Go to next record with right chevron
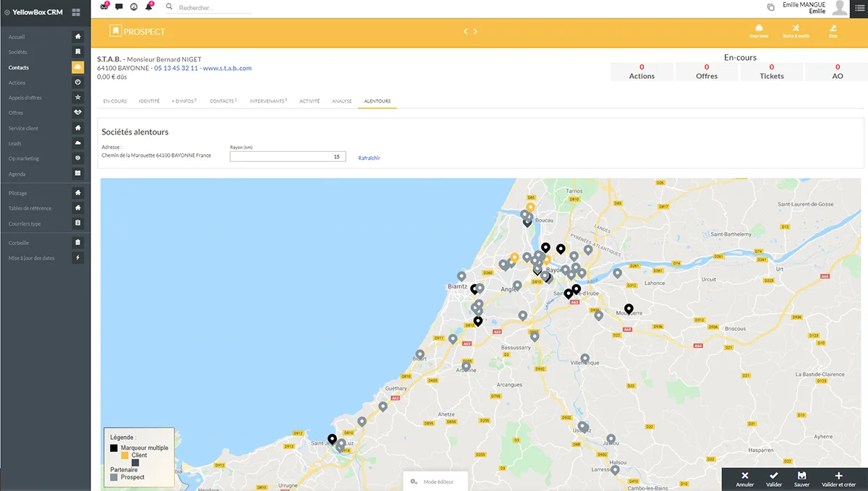 (x=475, y=32)
